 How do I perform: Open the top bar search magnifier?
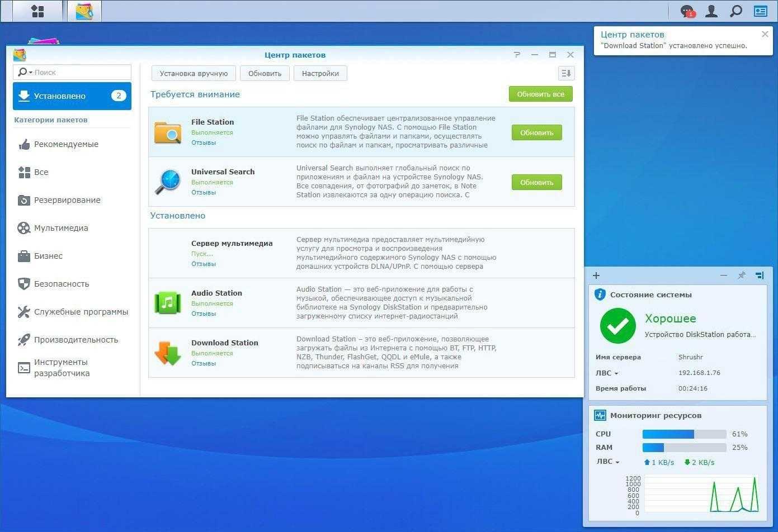pos(736,11)
